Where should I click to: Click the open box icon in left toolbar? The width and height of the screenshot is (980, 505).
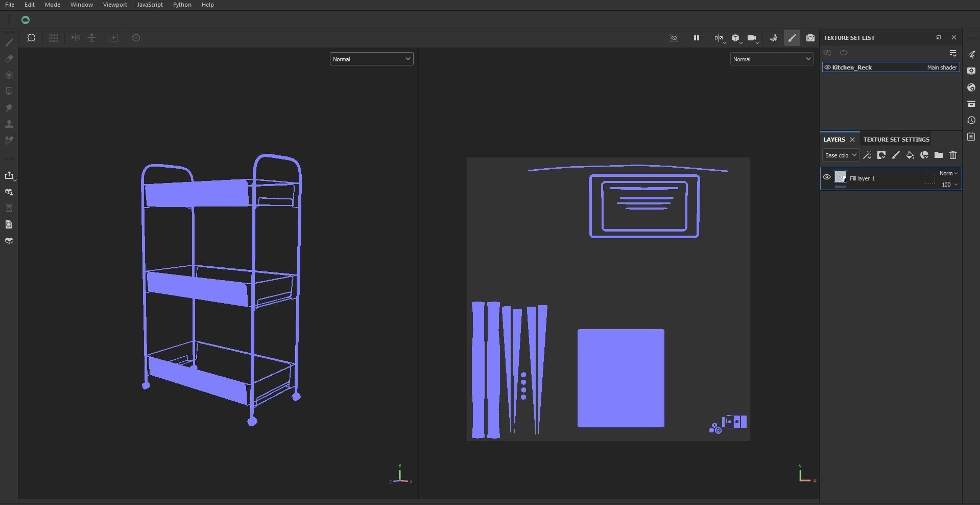point(9,241)
